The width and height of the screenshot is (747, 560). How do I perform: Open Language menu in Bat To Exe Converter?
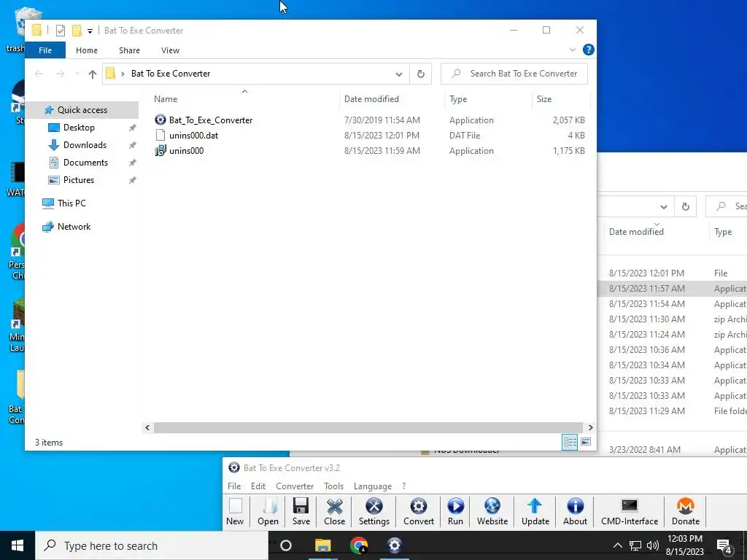(373, 486)
